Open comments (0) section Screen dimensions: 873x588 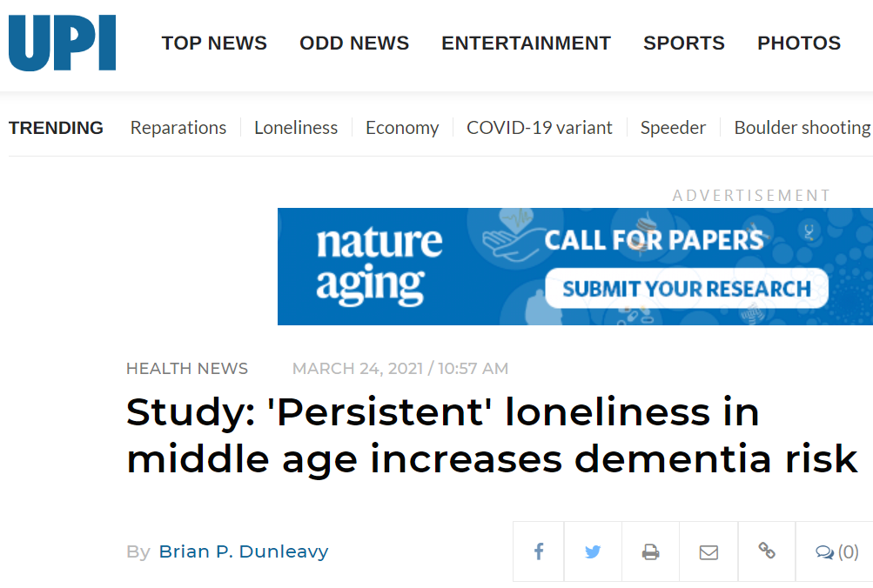(x=836, y=551)
